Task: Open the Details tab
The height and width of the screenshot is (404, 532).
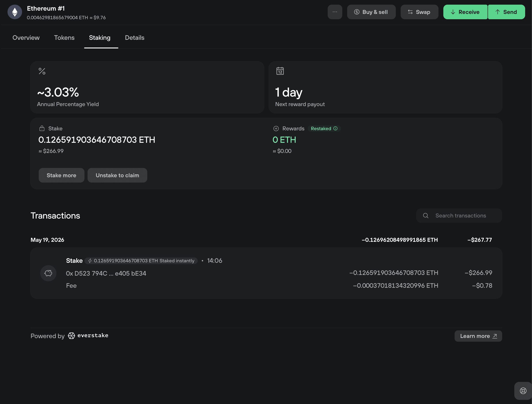Action: [134, 38]
